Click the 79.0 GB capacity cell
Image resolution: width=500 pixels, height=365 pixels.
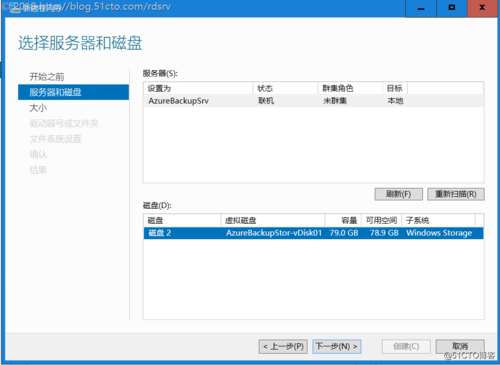(344, 233)
